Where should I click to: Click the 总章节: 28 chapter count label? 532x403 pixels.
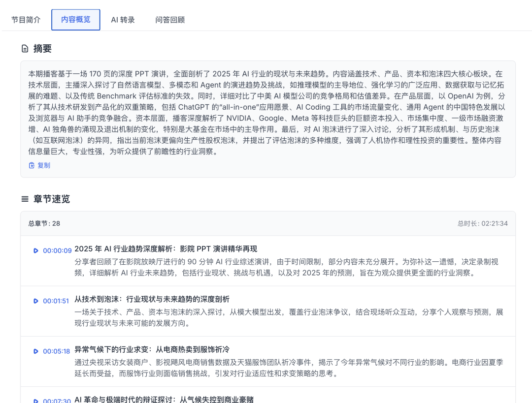coord(42,223)
